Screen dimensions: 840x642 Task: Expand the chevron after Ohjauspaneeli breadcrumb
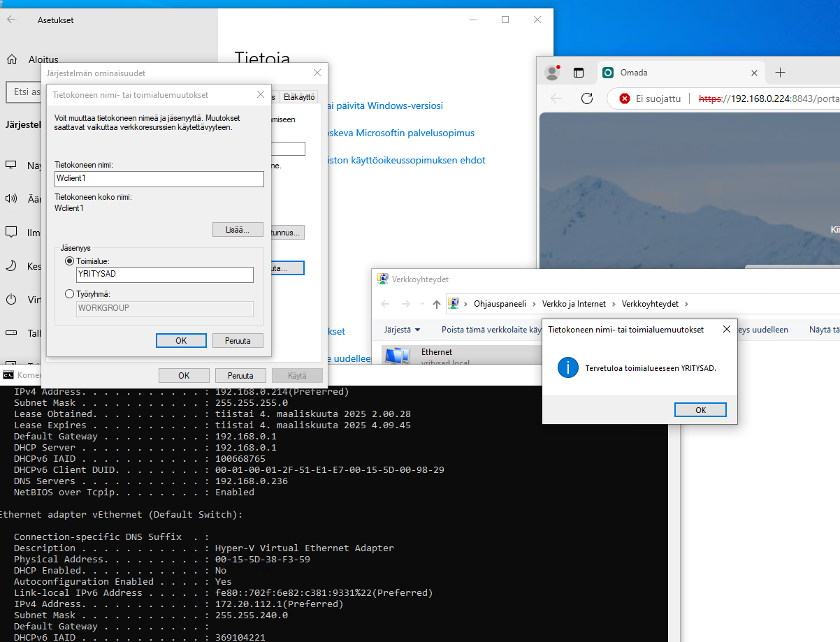coord(533,304)
